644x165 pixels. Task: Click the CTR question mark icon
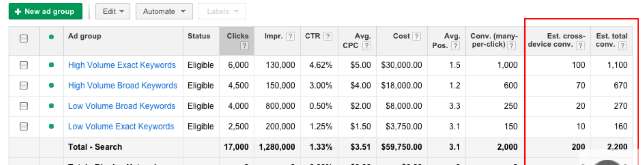(328, 36)
